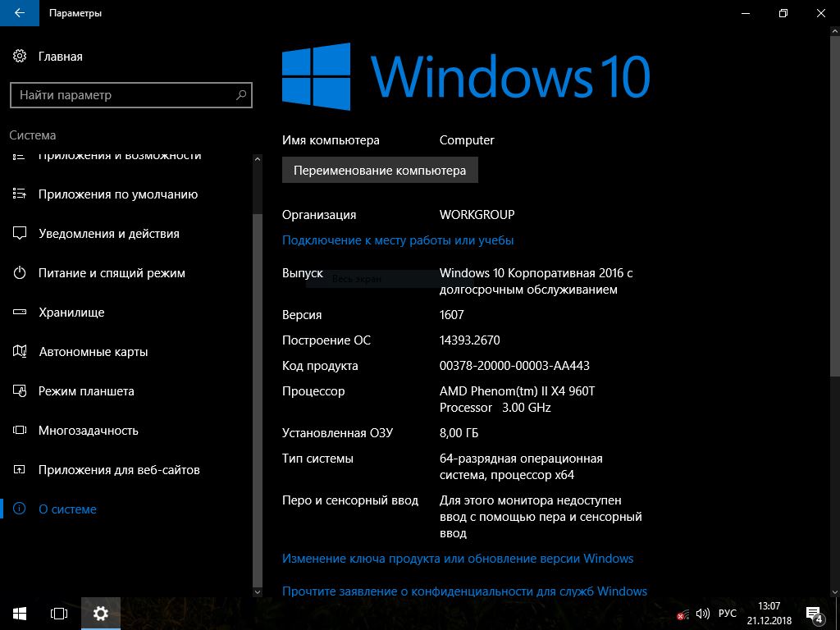Image resolution: width=840 pixels, height=630 pixels.
Task: Open the Action Center notifications icon
Action: tap(814, 614)
